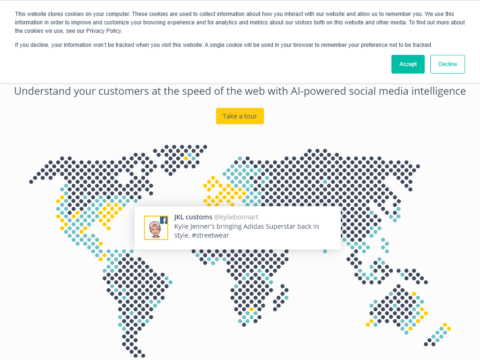Screen dimensions: 480x360
Task: Decline cookie tracking
Action: (x=447, y=64)
